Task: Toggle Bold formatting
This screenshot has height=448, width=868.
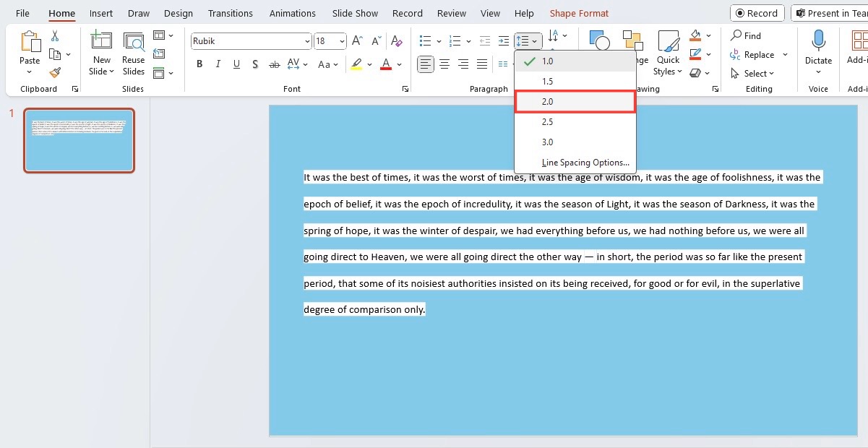Action: (x=199, y=64)
